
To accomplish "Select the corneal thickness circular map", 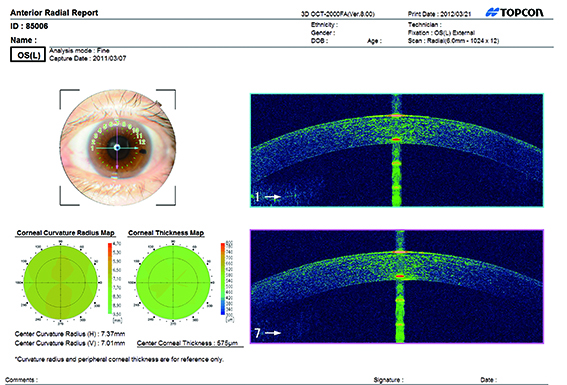I will (173, 282).
